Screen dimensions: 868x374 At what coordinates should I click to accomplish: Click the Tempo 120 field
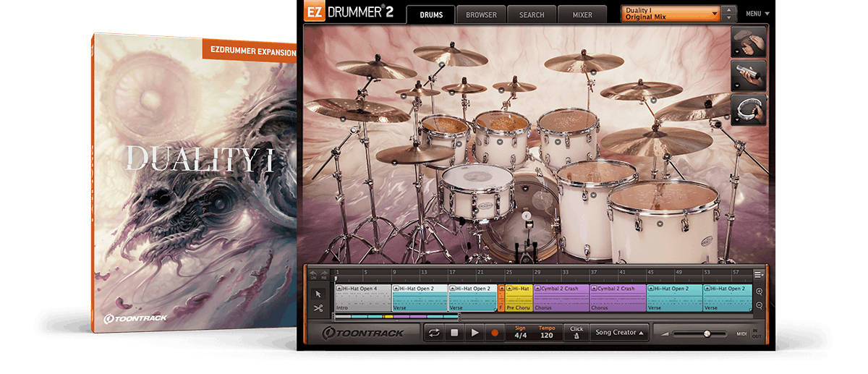pos(546,332)
